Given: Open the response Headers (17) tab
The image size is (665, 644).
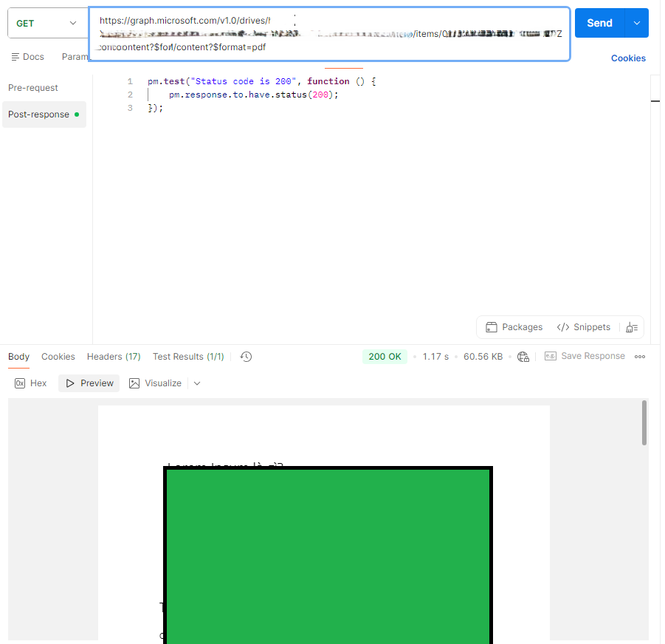Looking at the screenshot, I should (114, 357).
